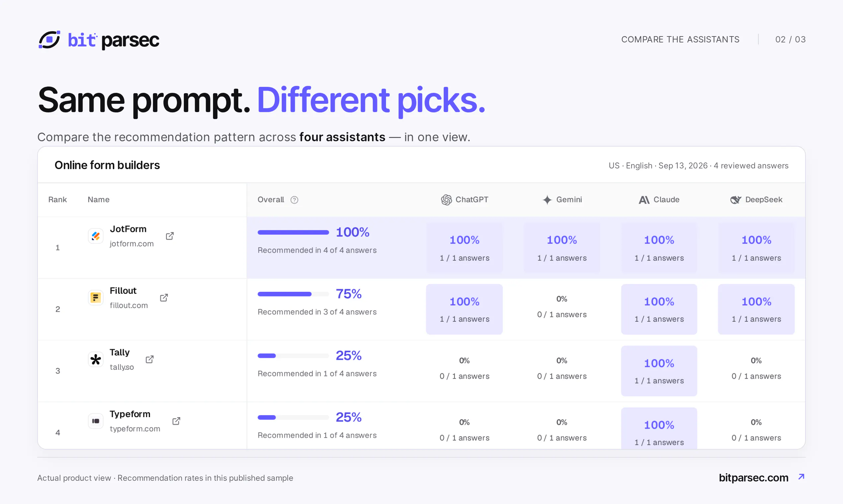Select the Gemini column header

(562, 200)
